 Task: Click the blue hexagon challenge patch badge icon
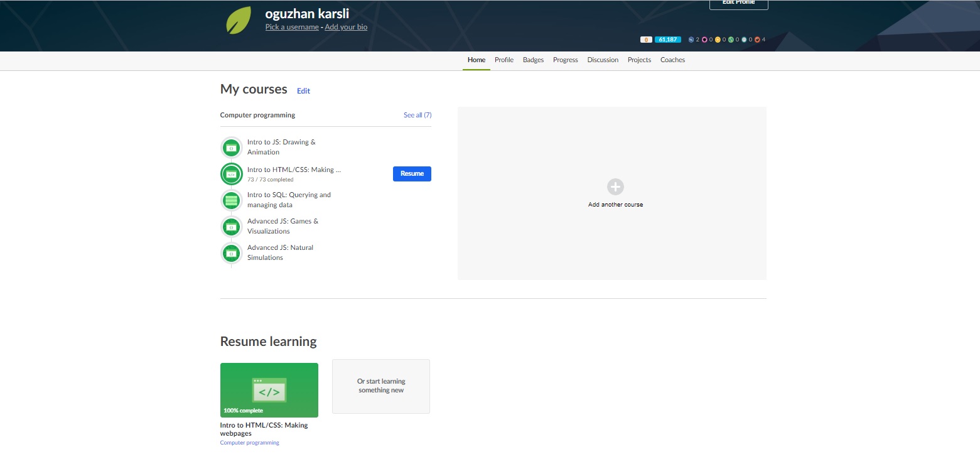[x=691, y=40]
